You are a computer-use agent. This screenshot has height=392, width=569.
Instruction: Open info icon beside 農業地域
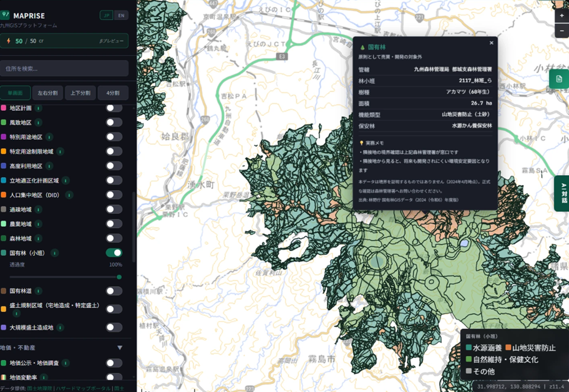39,224
